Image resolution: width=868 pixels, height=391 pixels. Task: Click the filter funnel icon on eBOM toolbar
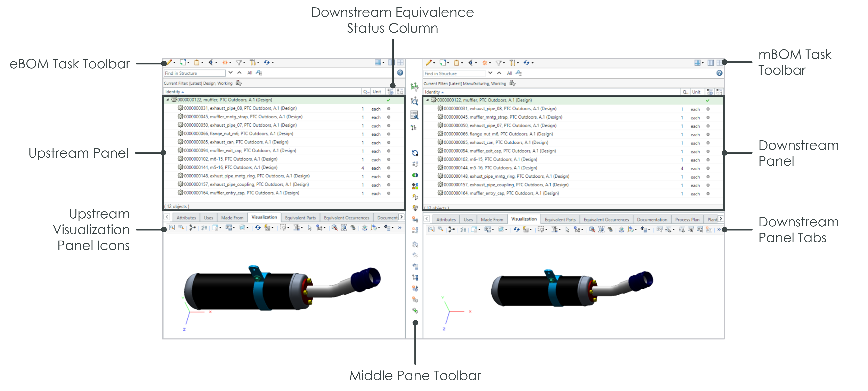239,62
